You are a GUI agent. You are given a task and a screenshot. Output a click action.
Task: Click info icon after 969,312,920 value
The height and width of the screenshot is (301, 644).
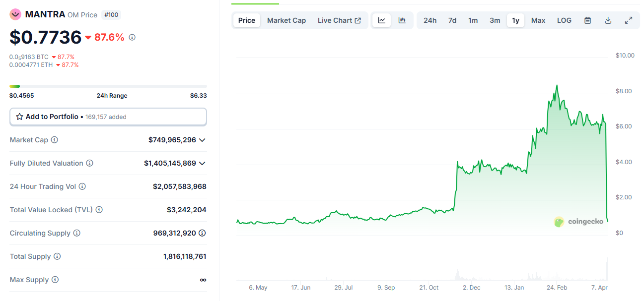point(203,233)
